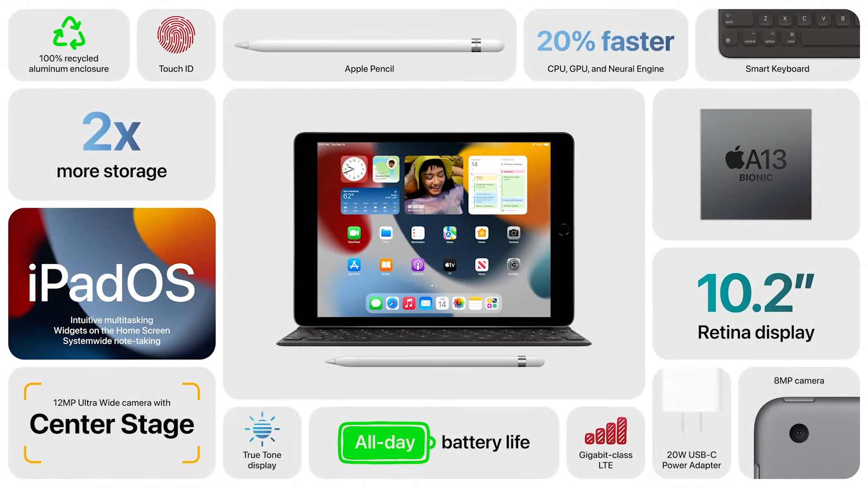Drag the 20% faster performance slider
Image resolution: width=868 pixels, height=488 pixels.
606,41
